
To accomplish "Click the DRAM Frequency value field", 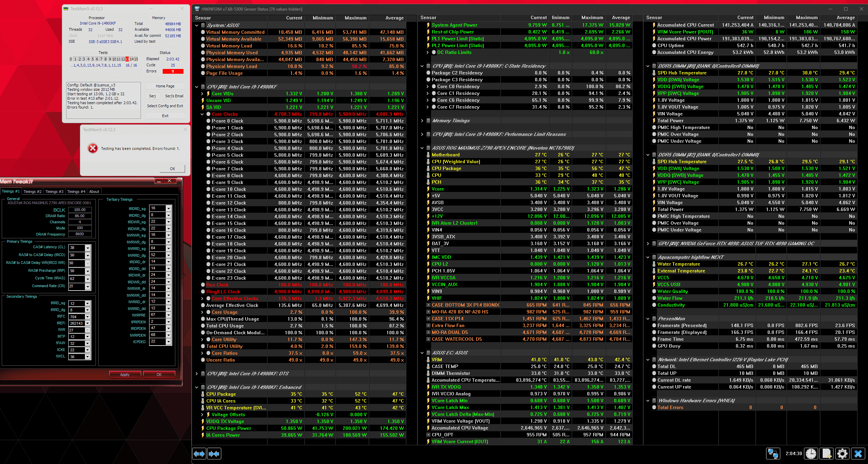I will (x=80, y=234).
